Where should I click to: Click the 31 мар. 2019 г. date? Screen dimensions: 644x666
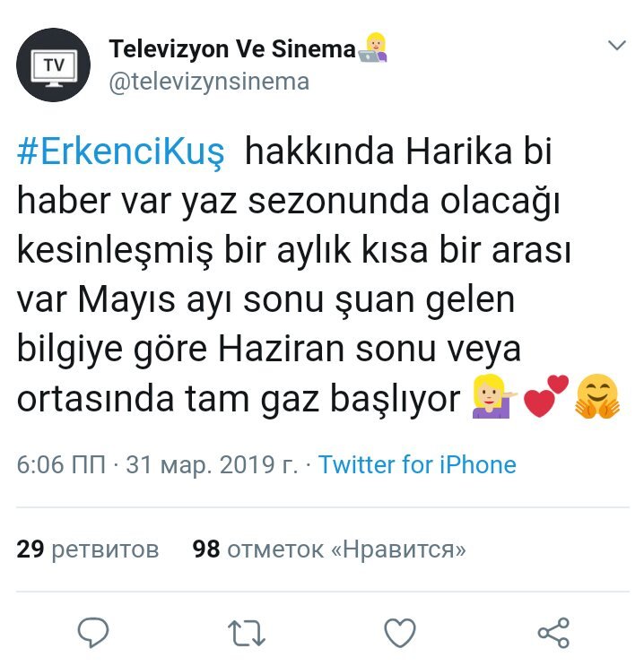pos(212,464)
